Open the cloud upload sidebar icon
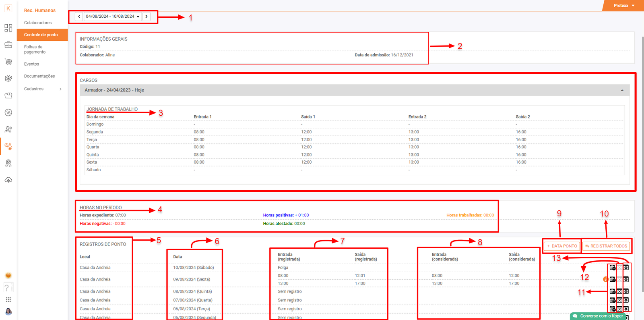644x320 pixels. point(8,180)
